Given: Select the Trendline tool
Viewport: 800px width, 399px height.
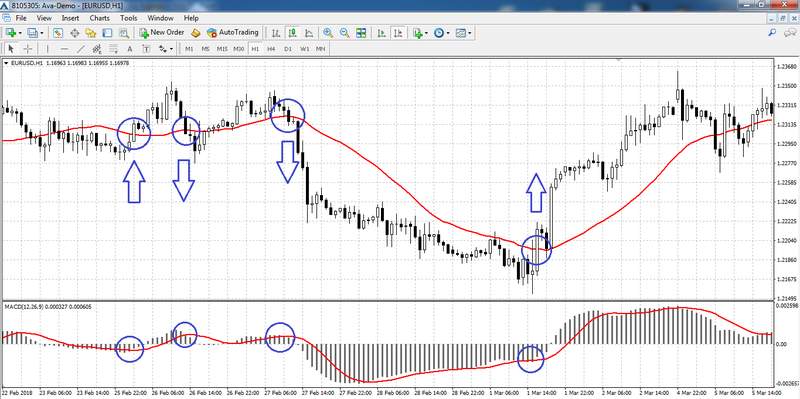Looking at the screenshot, I should click(x=81, y=49).
